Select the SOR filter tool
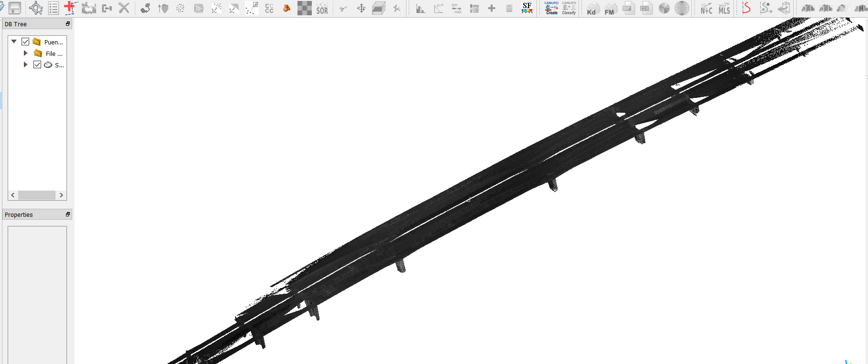 point(322,9)
